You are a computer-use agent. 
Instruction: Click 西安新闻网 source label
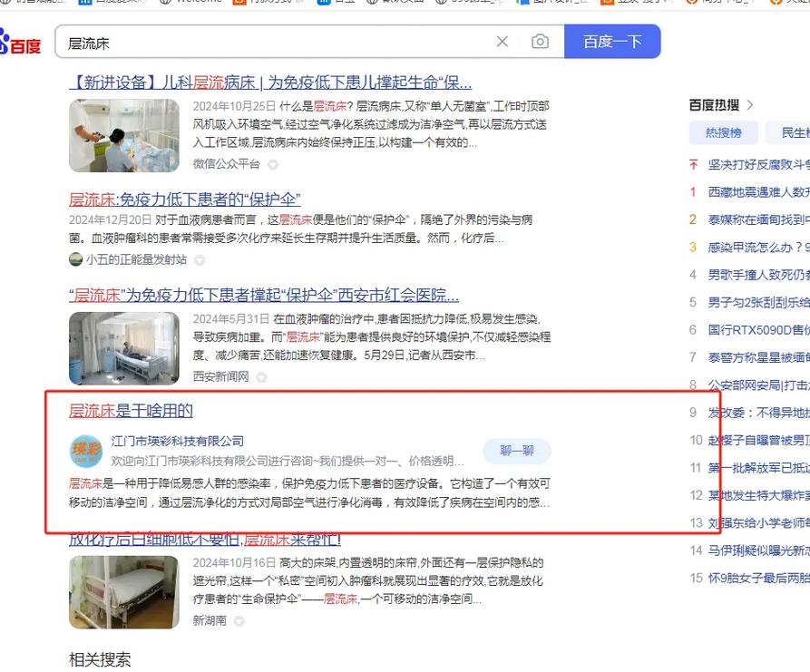(x=220, y=376)
